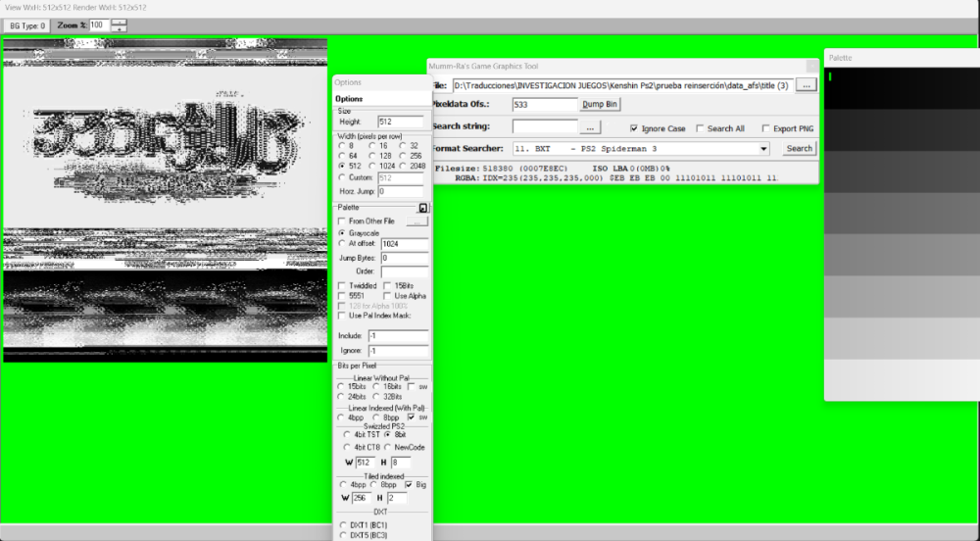Select 4bpp under Tiled indexed
Image resolution: width=980 pixels, height=541 pixels.
click(x=343, y=485)
